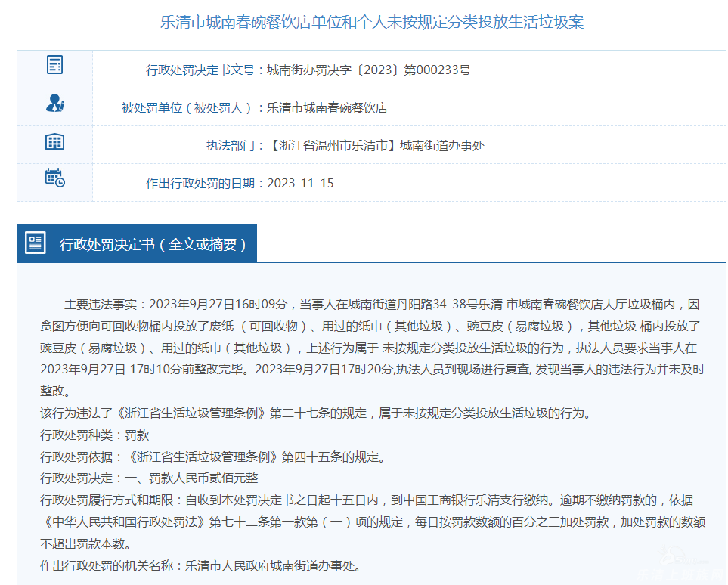The width and height of the screenshot is (728, 585).
Task: Click the 行政处罚决定书文号 label
Action: pos(200,70)
